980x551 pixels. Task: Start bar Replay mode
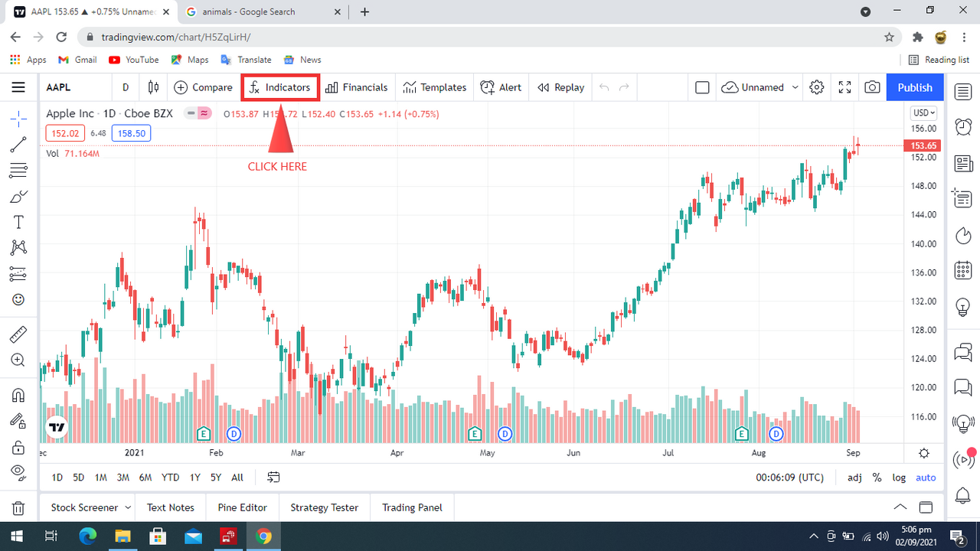[x=561, y=87]
